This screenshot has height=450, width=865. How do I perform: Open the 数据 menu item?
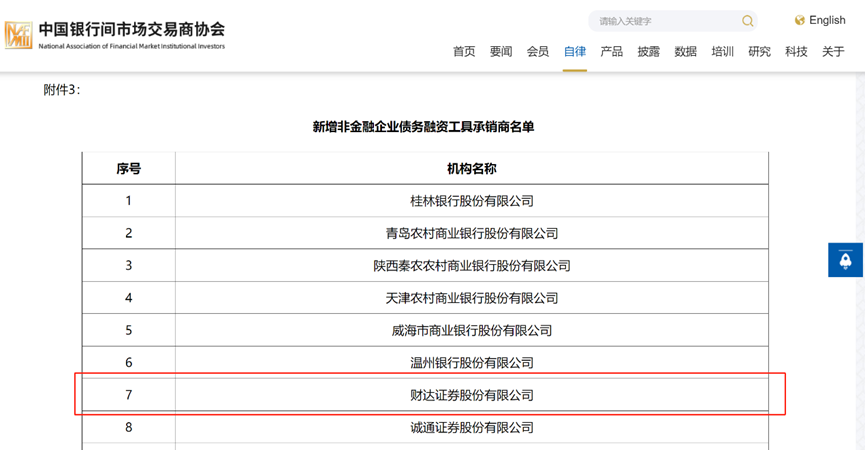point(686,51)
